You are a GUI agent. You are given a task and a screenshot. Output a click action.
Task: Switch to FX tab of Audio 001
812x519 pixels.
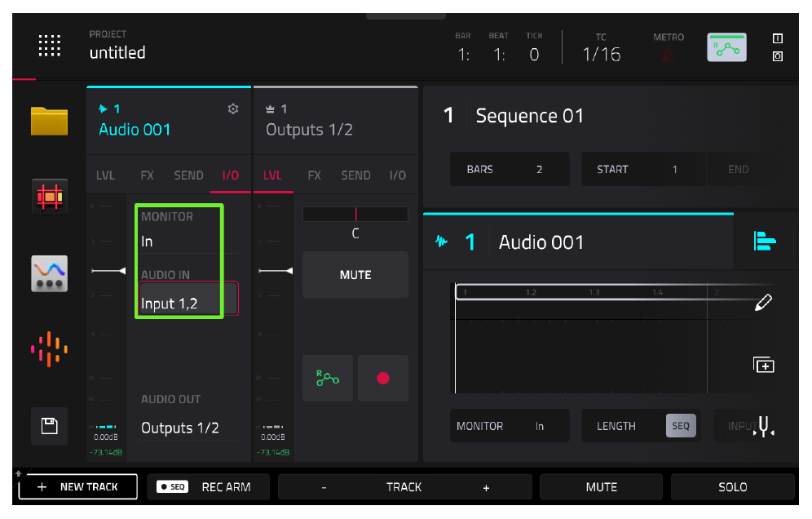147,175
